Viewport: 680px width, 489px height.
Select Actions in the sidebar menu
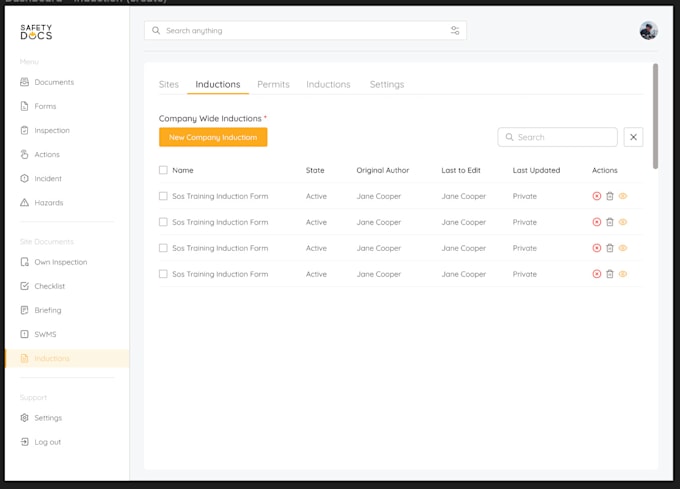point(40,154)
